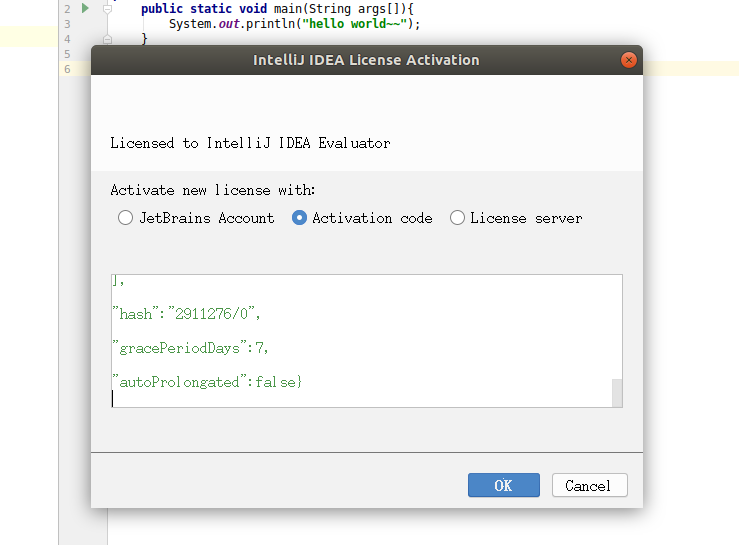The height and width of the screenshot is (545, 739).
Task: Click the green Run gutter icon beside main
Action: (x=85, y=8)
